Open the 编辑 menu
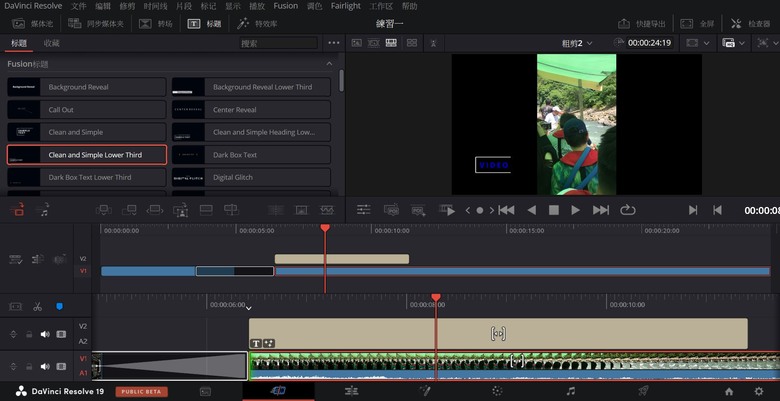Image resolution: width=780 pixels, height=401 pixels. pyautogui.click(x=103, y=6)
